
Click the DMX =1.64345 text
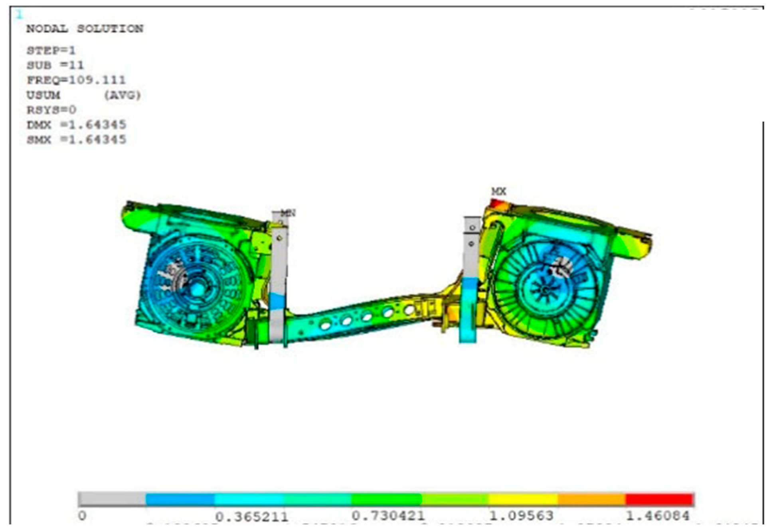pos(76,125)
